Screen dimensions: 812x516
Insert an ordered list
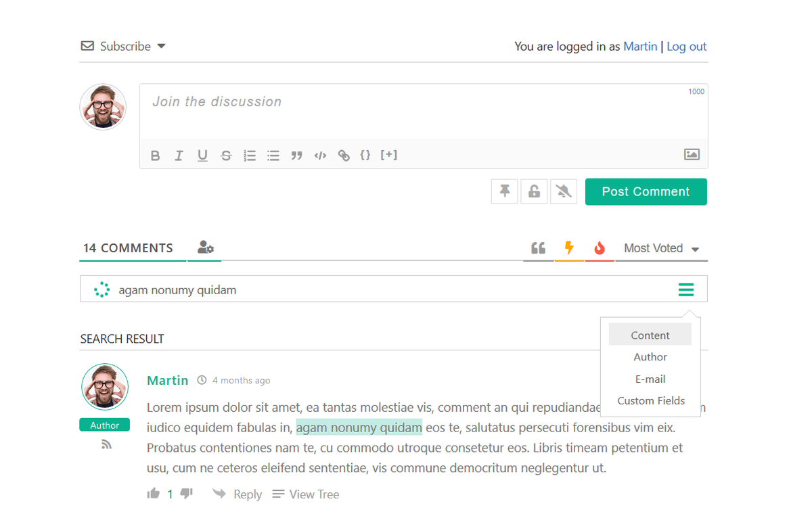[250, 155]
